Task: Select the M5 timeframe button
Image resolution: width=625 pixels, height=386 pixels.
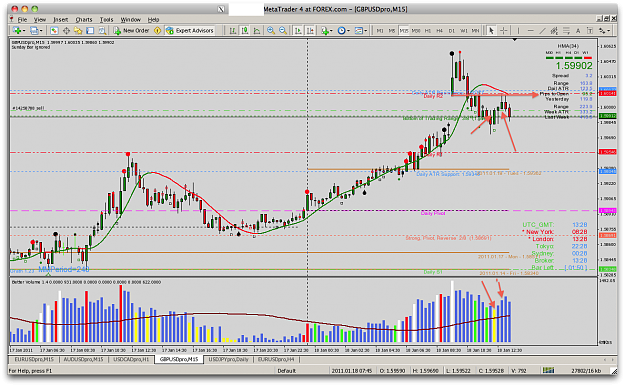Action: [392, 31]
